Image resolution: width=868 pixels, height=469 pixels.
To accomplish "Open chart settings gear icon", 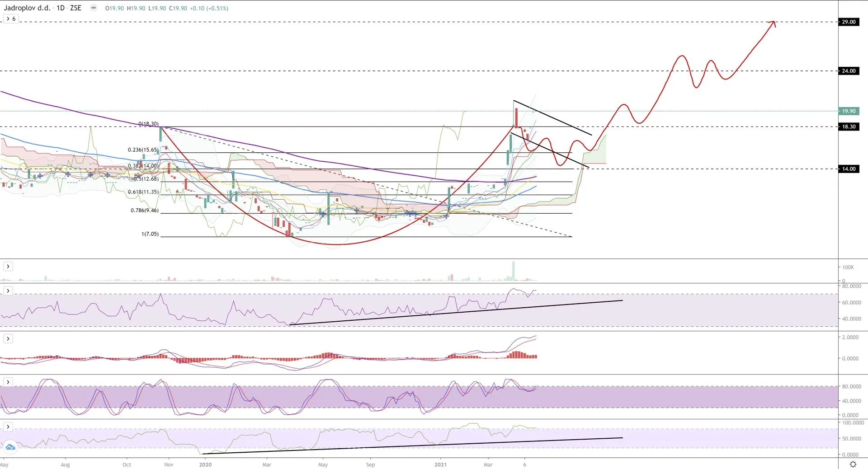I will point(853,464).
